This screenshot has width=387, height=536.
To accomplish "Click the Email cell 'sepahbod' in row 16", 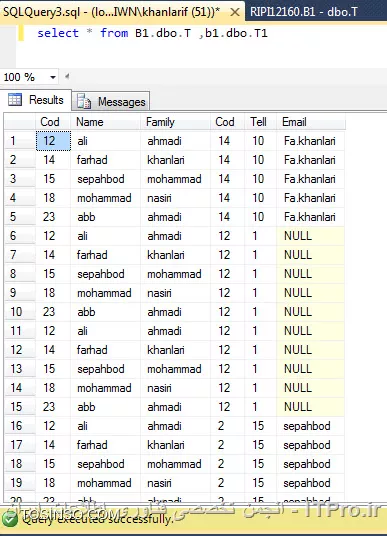I will (x=311, y=426).
